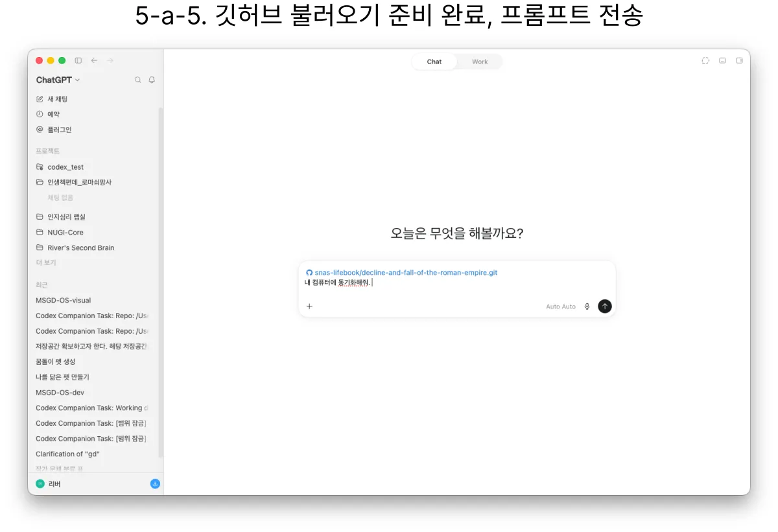
Task: Open the ChatGPT dropdown menu
Action: 58,80
